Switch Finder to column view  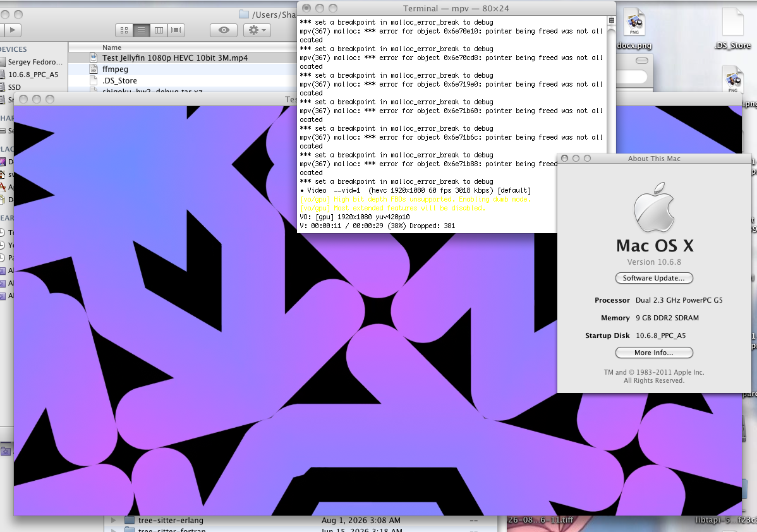coord(159,30)
